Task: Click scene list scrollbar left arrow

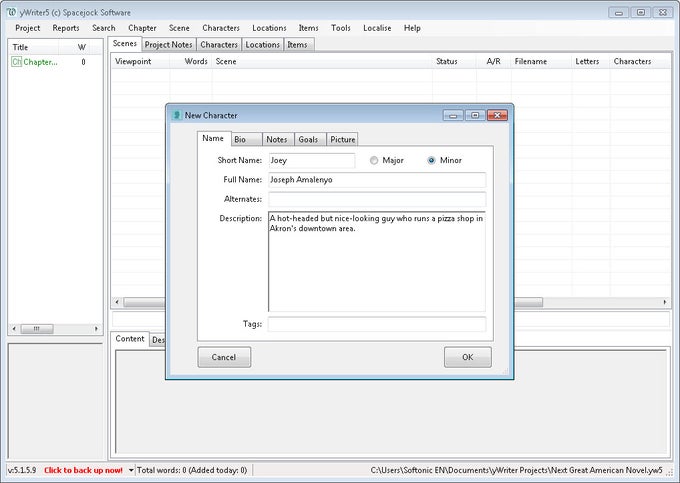Action: pos(117,302)
